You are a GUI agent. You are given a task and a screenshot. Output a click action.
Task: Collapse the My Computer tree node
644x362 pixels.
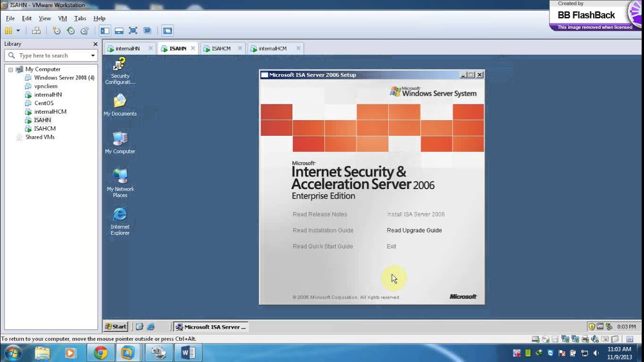pos(10,69)
